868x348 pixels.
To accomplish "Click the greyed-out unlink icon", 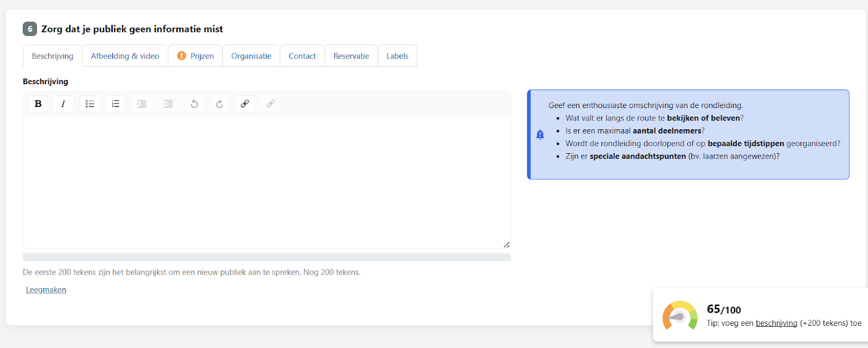I will 271,104.
